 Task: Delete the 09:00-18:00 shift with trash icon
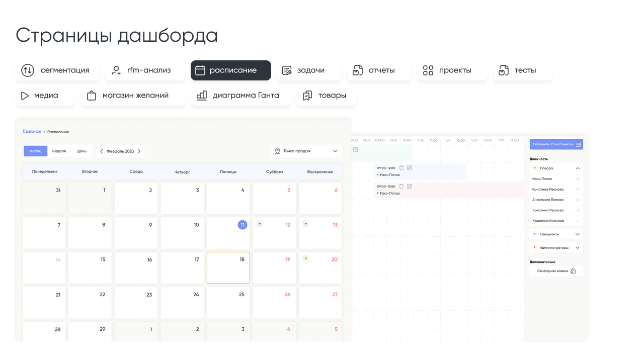401,187
